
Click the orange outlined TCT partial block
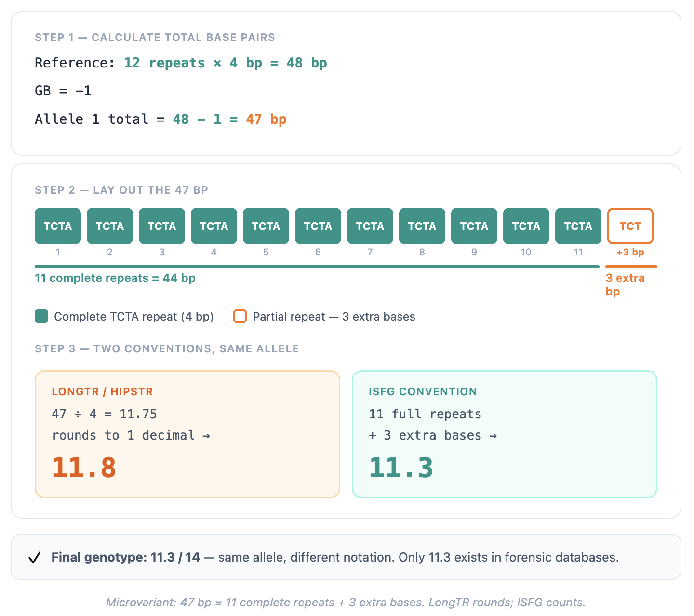point(630,226)
